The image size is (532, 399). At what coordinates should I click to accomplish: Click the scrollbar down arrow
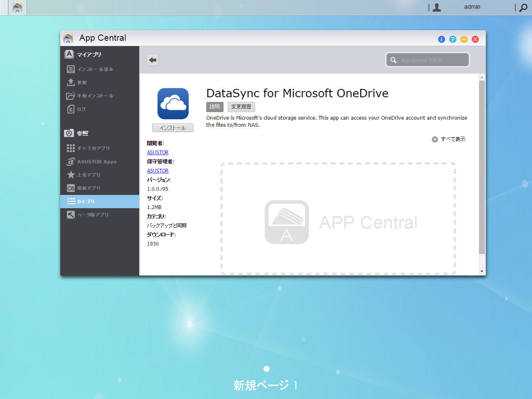tap(482, 271)
